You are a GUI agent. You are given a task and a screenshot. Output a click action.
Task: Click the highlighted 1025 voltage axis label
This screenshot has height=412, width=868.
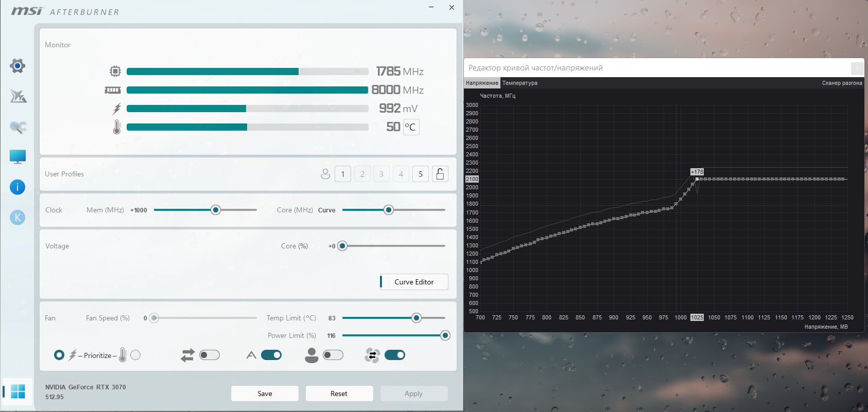(x=697, y=317)
